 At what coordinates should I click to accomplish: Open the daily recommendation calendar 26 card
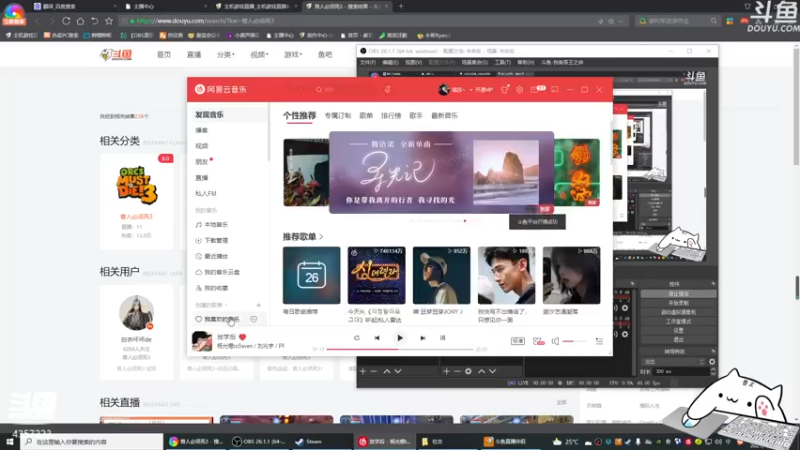click(x=311, y=276)
